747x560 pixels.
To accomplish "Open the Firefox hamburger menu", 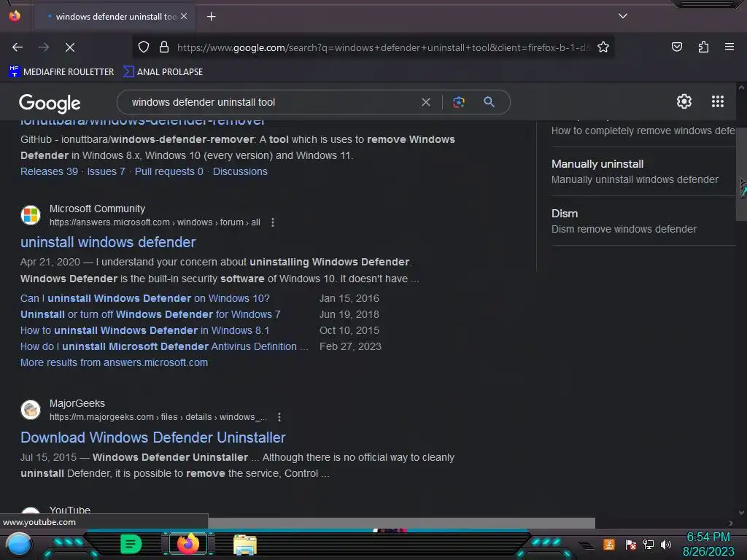I will click(729, 47).
